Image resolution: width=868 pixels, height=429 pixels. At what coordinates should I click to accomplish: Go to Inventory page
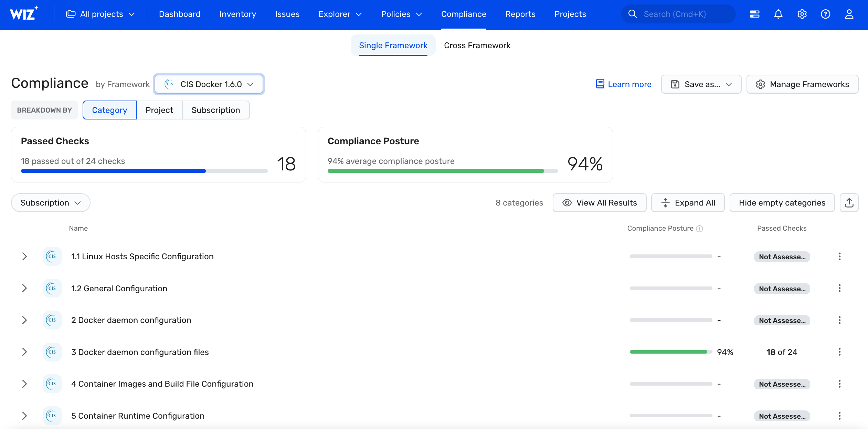tap(238, 14)
